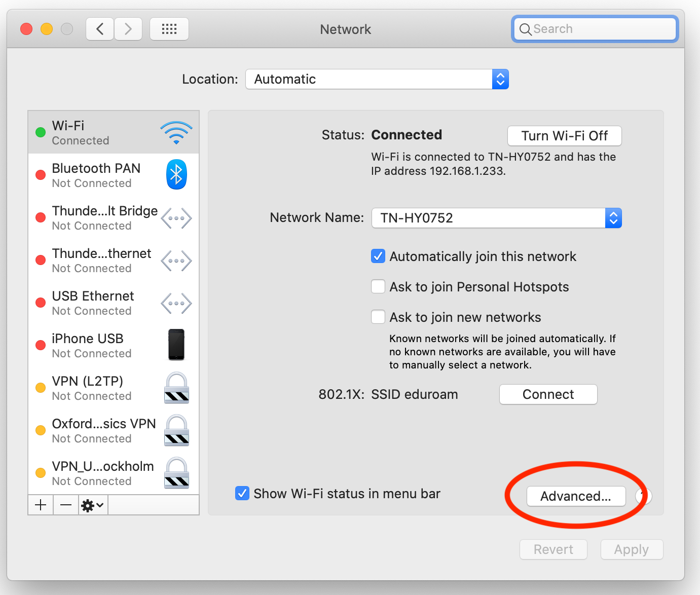
Task: Remove selected service with minus button
Action: coord(66,505)
